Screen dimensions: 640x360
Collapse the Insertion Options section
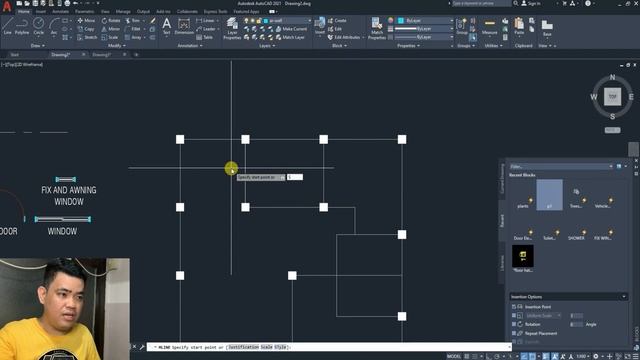click(x=624, y=297)
